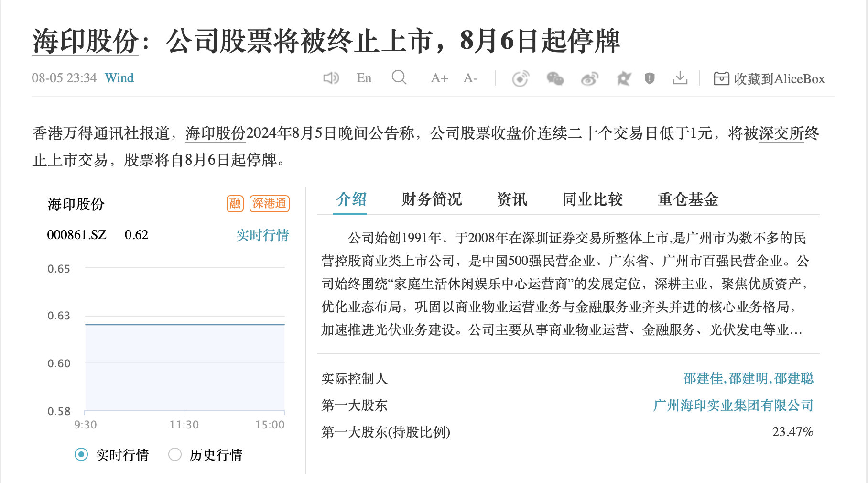This screenshot has width=868, height=483.
Task: Open the 广州海印实业集团有限公司 shareholder link
Action: click(735, 406)
